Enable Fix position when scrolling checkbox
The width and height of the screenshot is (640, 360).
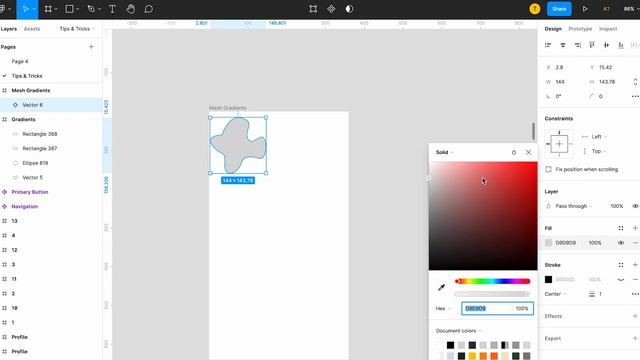tap(549, 169)
